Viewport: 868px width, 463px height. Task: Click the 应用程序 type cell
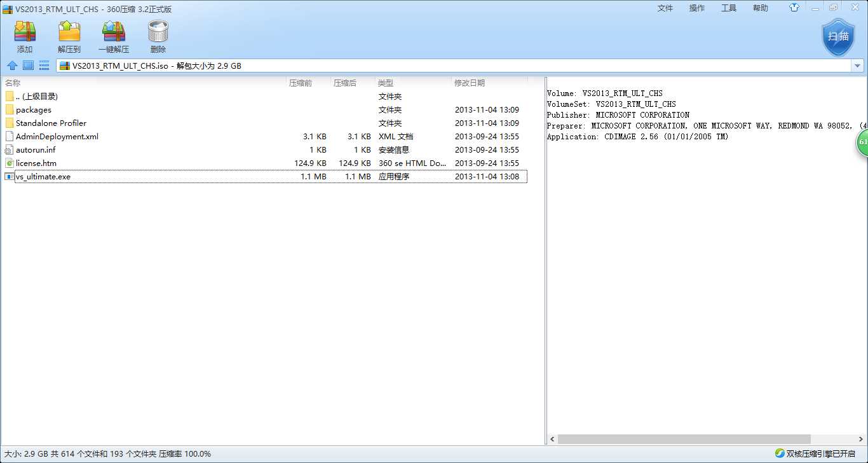click(x=394, y=177)
